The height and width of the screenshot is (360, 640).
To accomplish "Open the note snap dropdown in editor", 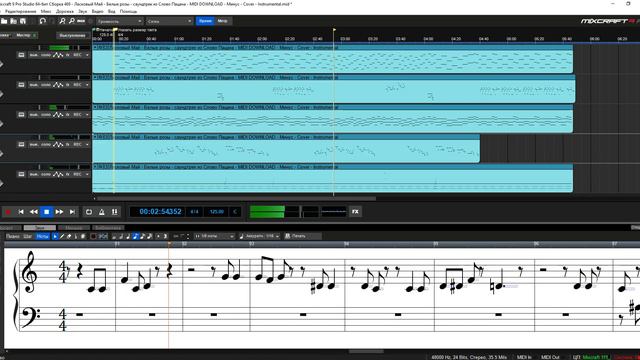I will [214, 236].
